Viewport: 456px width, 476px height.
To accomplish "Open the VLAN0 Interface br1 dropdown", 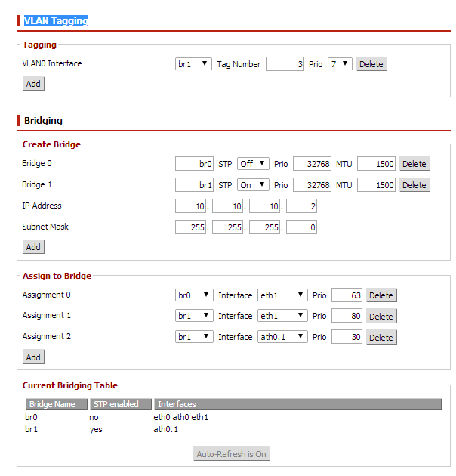I will tap(193, 64).
